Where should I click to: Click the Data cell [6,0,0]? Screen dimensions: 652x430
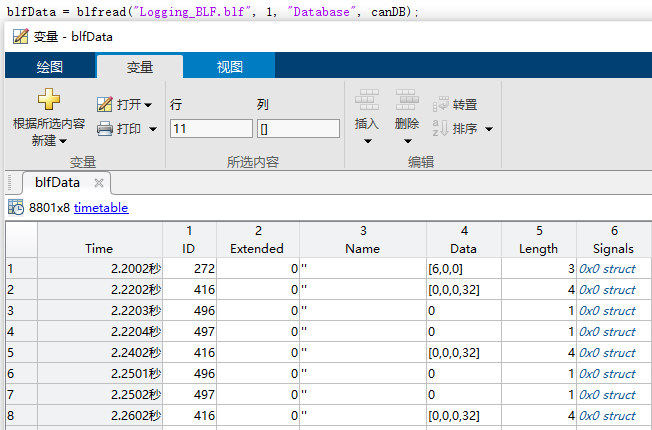[x=464, y=269]
